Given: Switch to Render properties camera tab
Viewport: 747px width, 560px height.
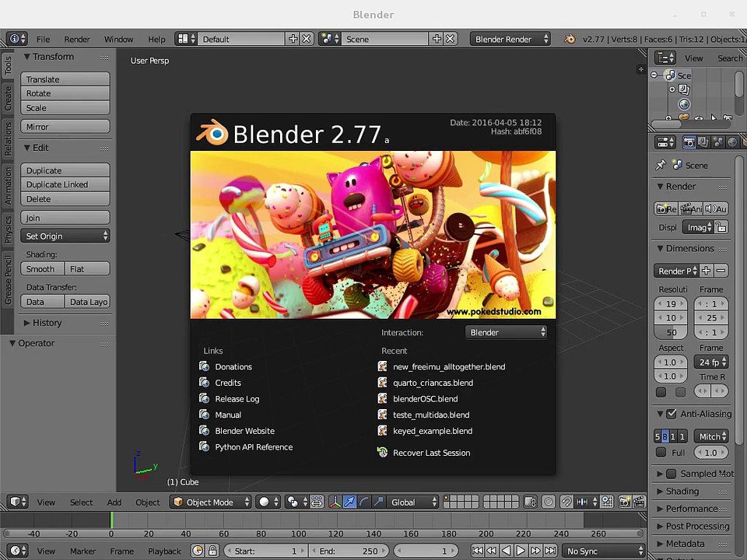Looking at the screenshot, I should (x=689, y=142).
